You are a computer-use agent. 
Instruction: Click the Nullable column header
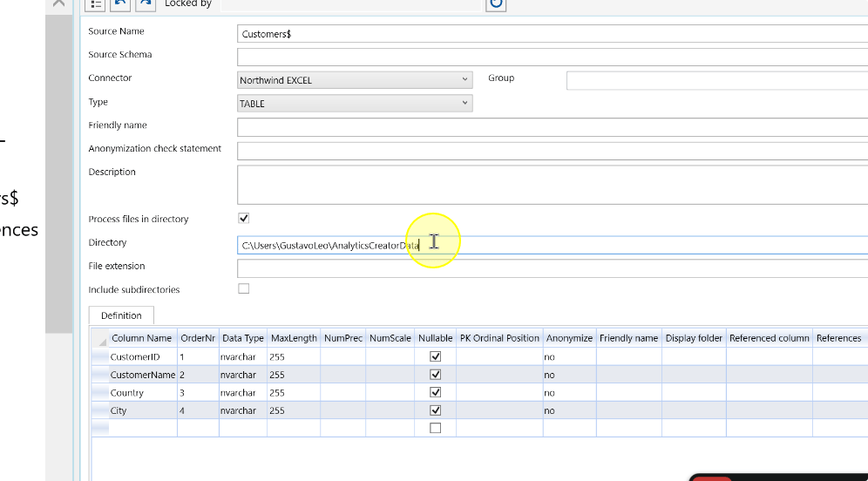[435, 338]
